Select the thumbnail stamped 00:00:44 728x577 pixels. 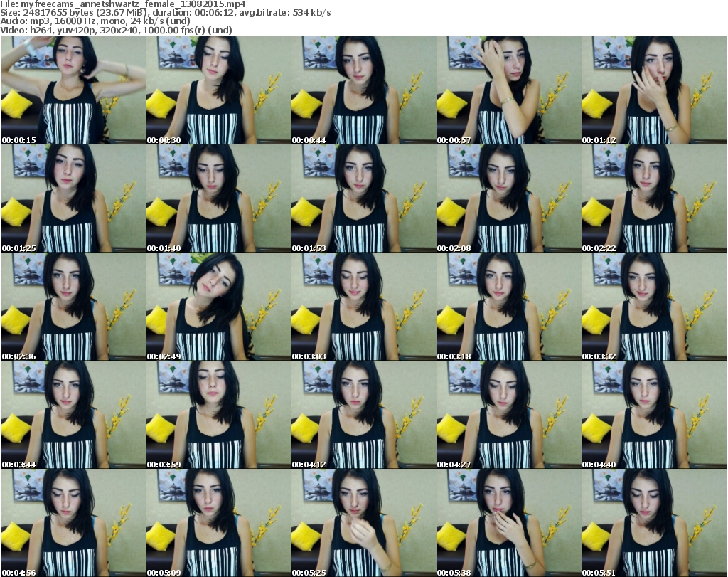[x=363, y=90]
